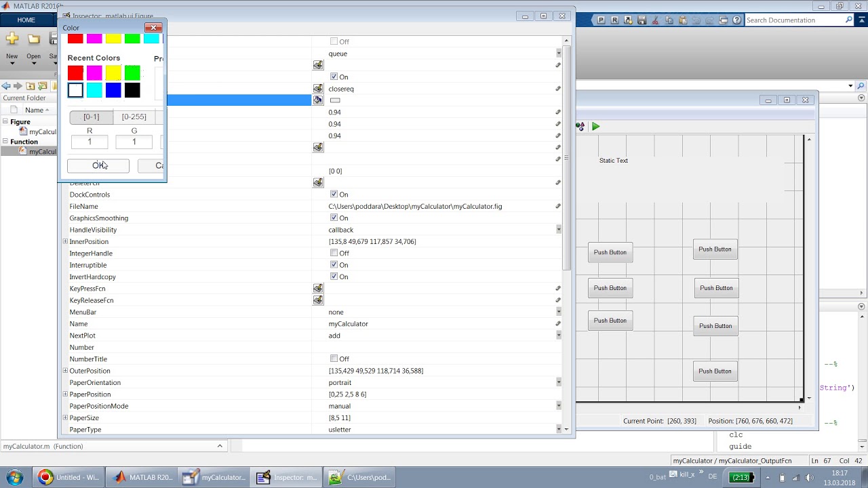Expand the InnerPosition property
The width and height of the screenshot is (868, 488).
65,241
